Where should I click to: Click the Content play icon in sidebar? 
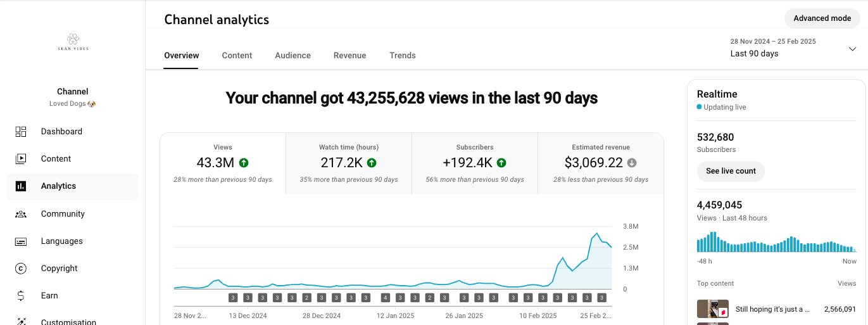point(21,159)
